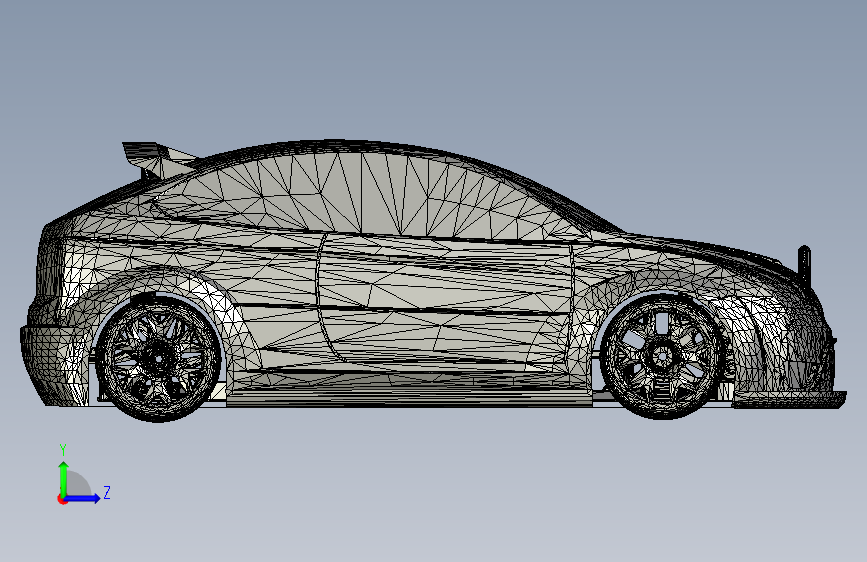
Task: Select the rear spoiler wing
Action: pyautogui.click(x=159, y=159)
